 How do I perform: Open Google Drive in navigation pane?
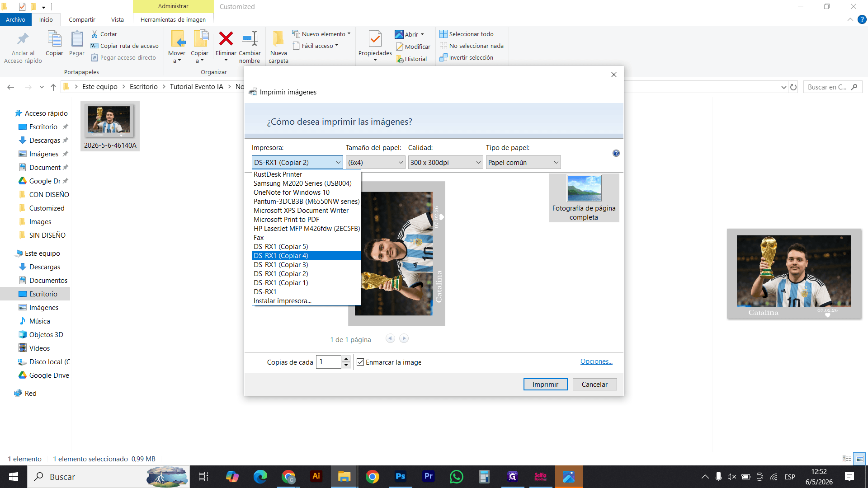43,375
